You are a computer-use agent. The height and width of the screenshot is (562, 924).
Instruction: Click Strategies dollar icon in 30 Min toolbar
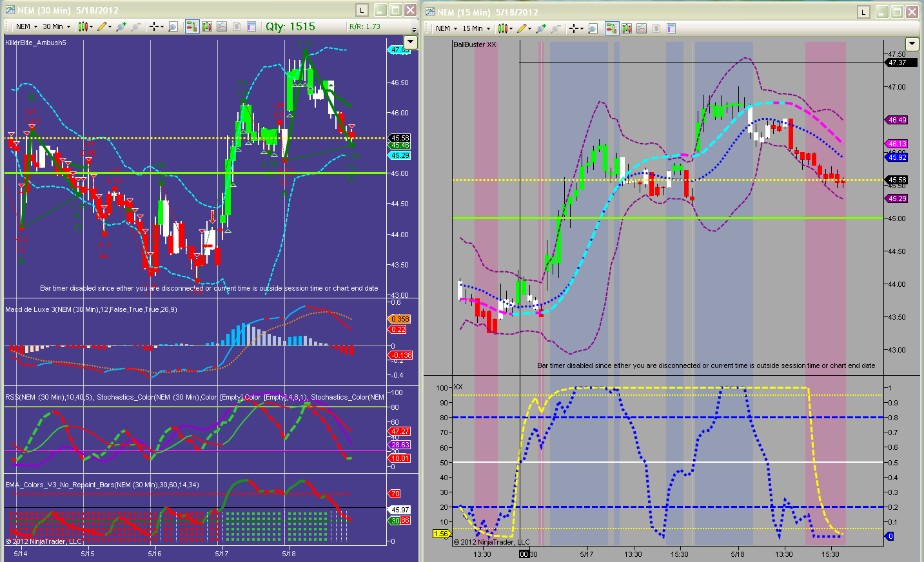click(237, 26)
